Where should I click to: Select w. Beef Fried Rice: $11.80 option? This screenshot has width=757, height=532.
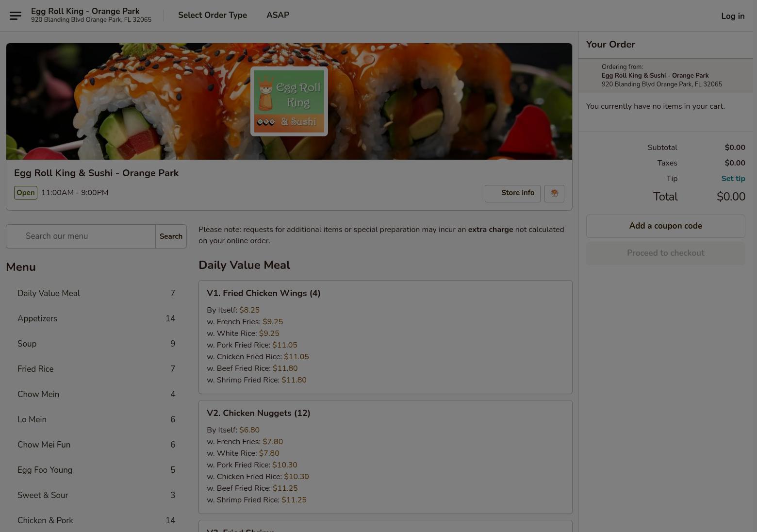[x=252, y=368]
